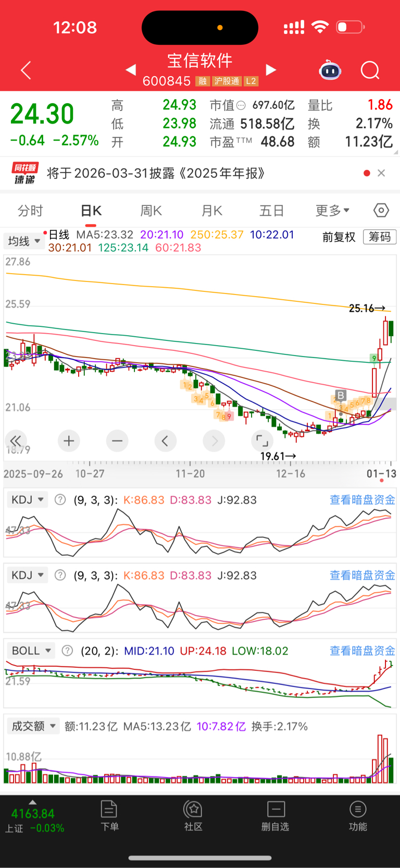
Task: Open 社区 community icon in bottom bar
Action: point(193,816)
